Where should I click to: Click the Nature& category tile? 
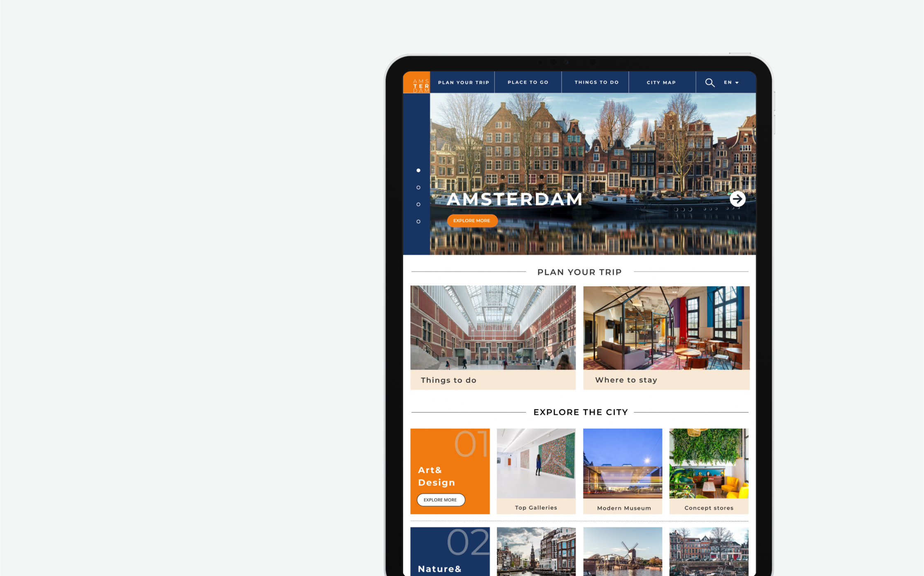450,552
